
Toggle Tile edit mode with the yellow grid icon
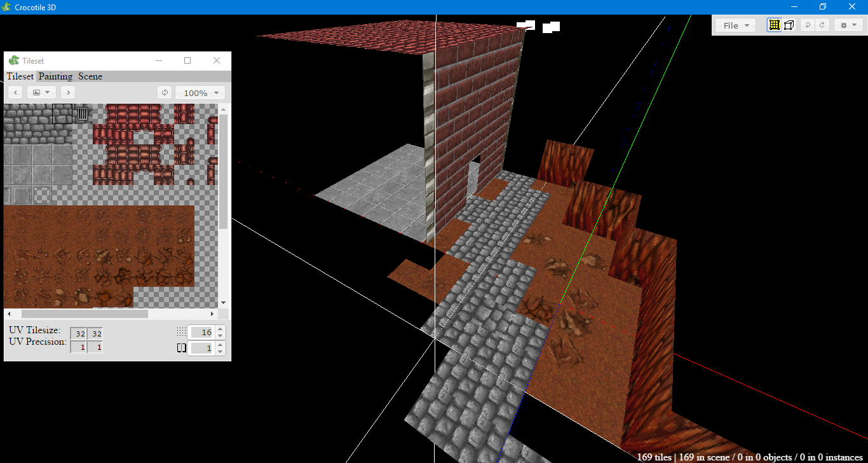coord(775,25)
